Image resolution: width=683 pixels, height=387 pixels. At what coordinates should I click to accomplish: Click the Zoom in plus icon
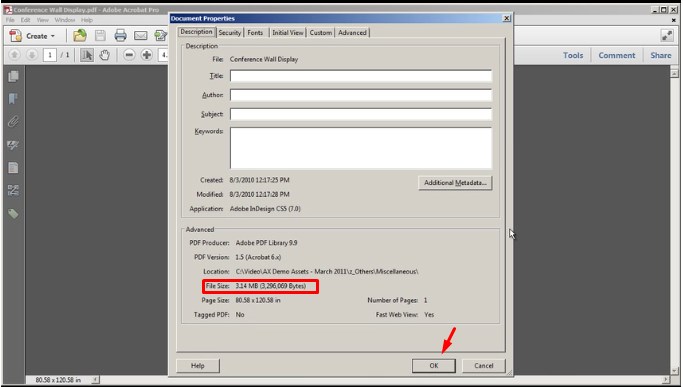point(147,55)
